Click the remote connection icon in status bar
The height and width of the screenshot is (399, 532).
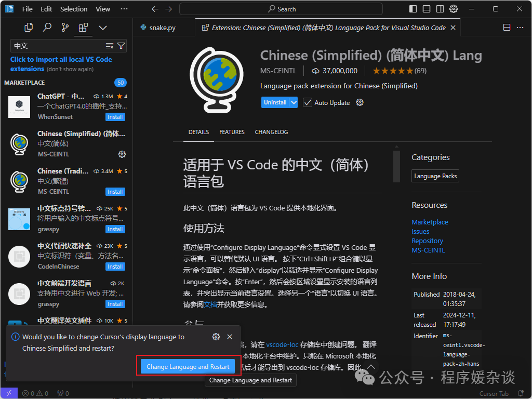click(8, 393)
